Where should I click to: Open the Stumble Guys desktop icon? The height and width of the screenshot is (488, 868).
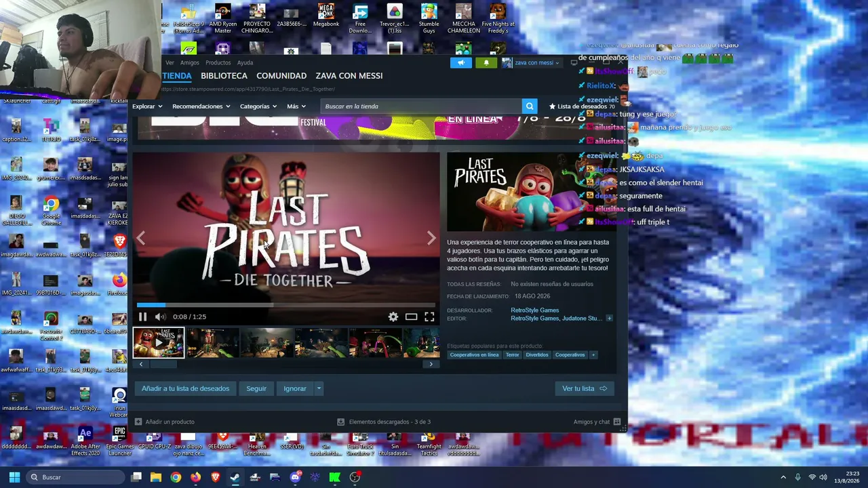pos(429,19)
